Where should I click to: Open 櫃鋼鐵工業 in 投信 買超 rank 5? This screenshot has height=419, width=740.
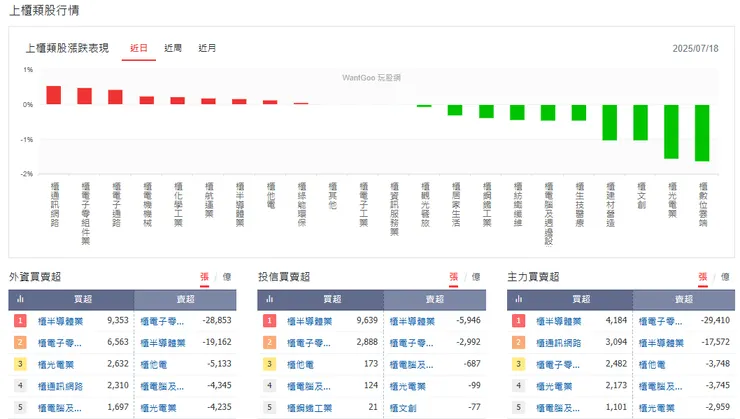click(x=310, y=408)
